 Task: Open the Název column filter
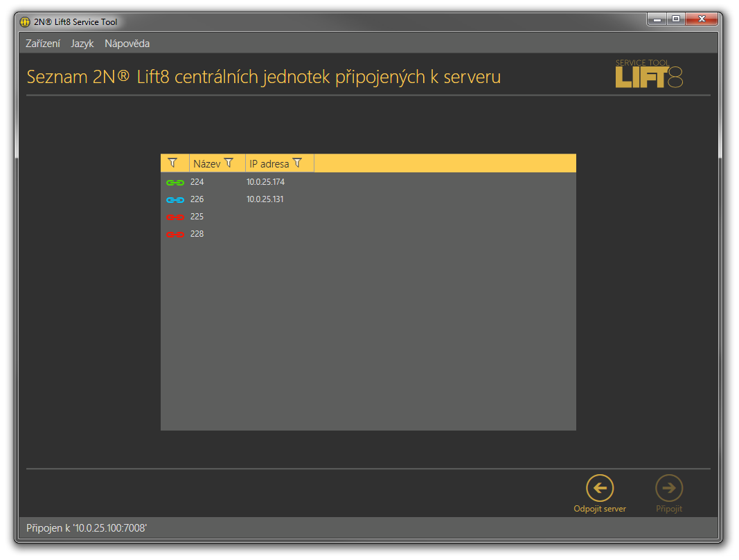coord(229,163)
